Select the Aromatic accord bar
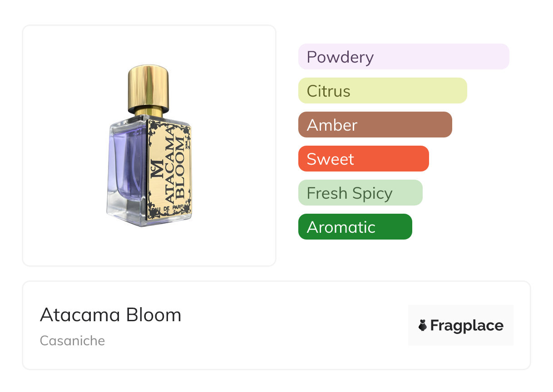 tap(355, 227)
